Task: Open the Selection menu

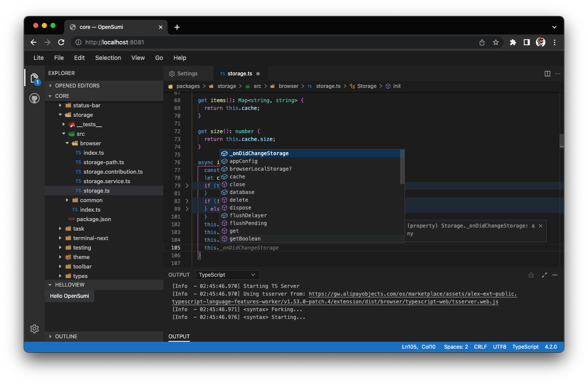Action: (x=108, y=58)
